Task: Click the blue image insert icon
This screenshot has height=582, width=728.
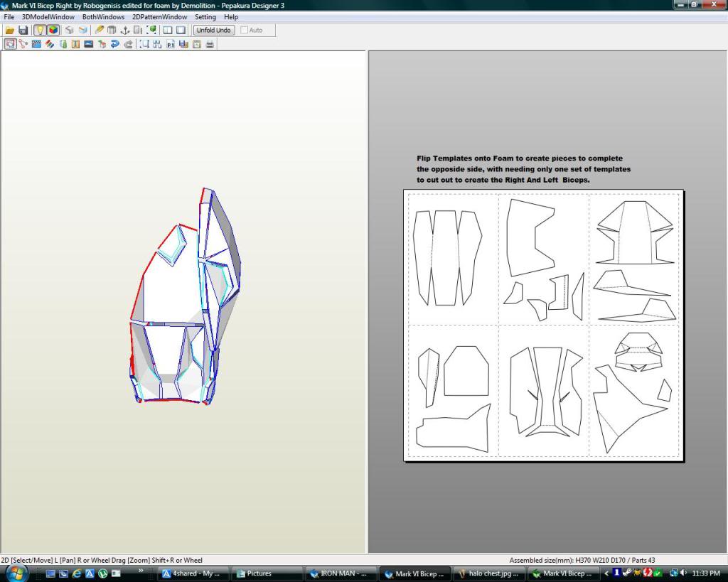Action: [x=89, y=44]
